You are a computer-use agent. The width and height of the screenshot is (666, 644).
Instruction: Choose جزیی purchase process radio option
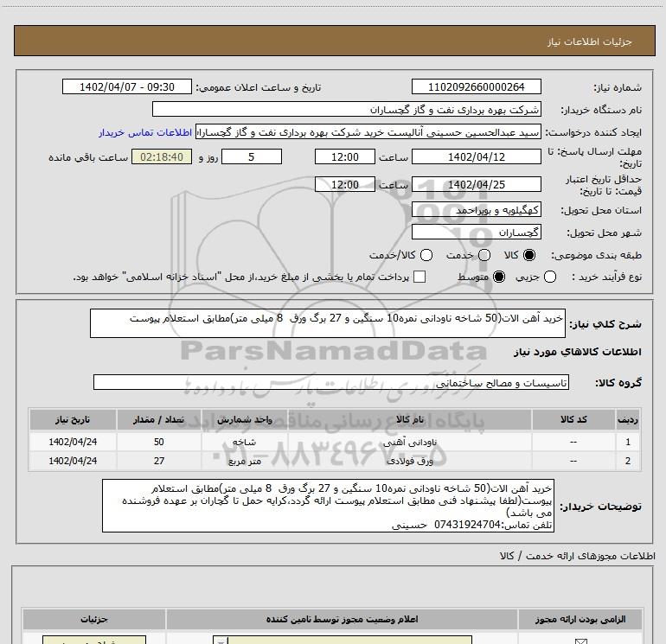pos(550,277)
